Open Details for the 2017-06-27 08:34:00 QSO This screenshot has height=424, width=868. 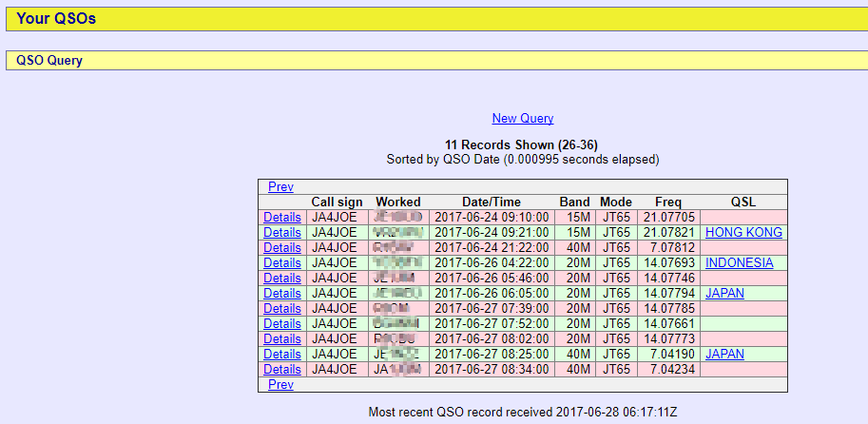[282, 369]
